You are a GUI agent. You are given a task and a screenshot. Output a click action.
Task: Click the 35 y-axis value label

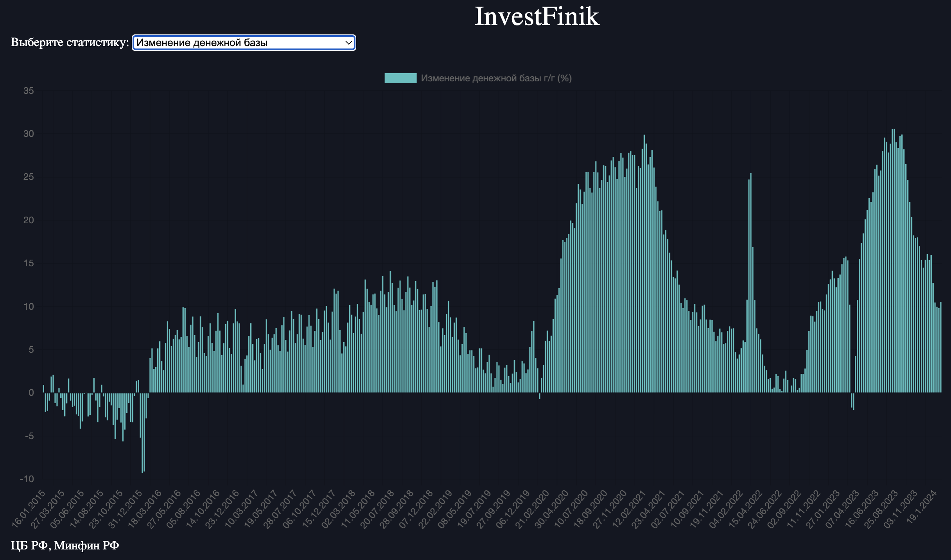click(29, 91)
